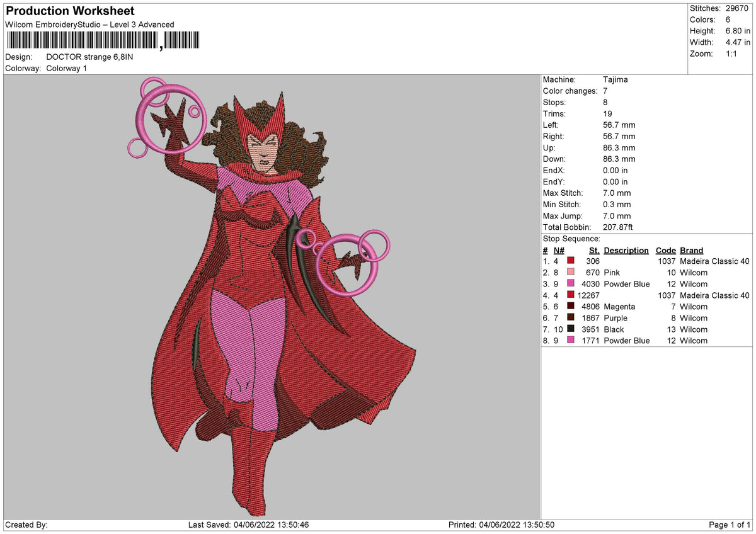Click the 'Purple' description
Viewport: 756px width, 534px height.
616,318
